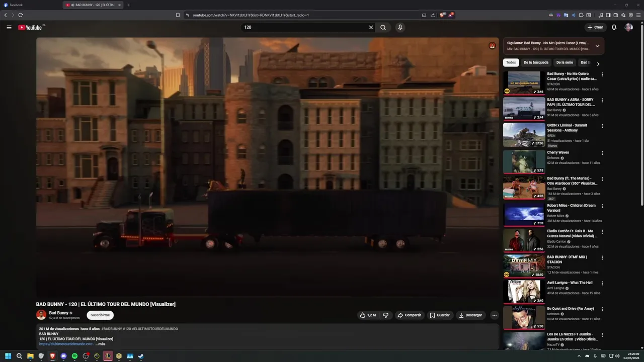This screenshot has width=644, height=362.
Task: Open GRDN x Liminal Summit Sessions thumbnail
Action: [524, 135]
